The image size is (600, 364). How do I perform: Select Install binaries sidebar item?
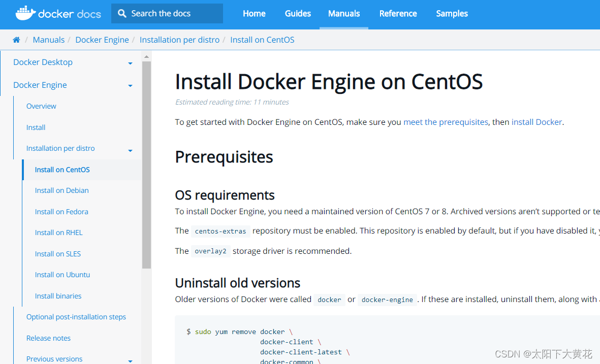point(58,295)
